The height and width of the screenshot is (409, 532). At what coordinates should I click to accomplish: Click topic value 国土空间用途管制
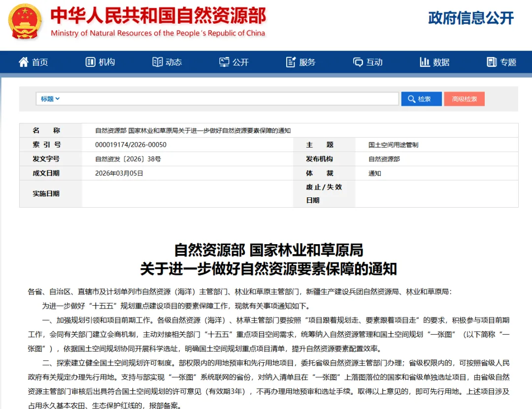point(393,145)
